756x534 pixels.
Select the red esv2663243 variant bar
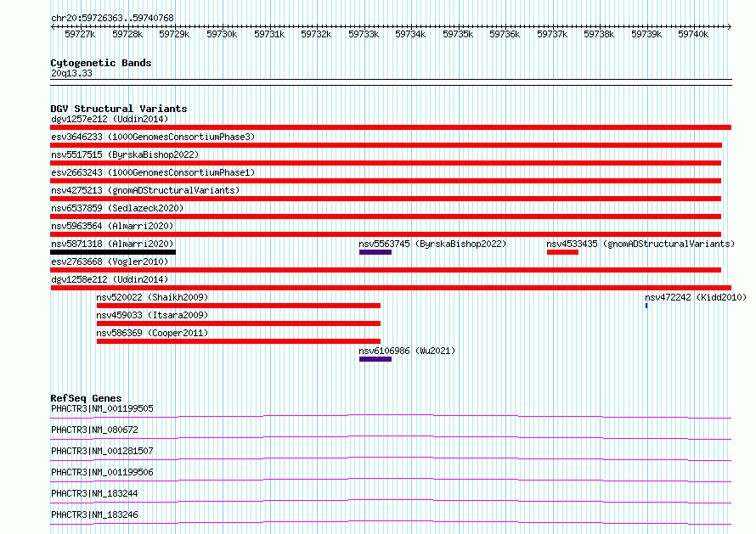click(386, 181)
